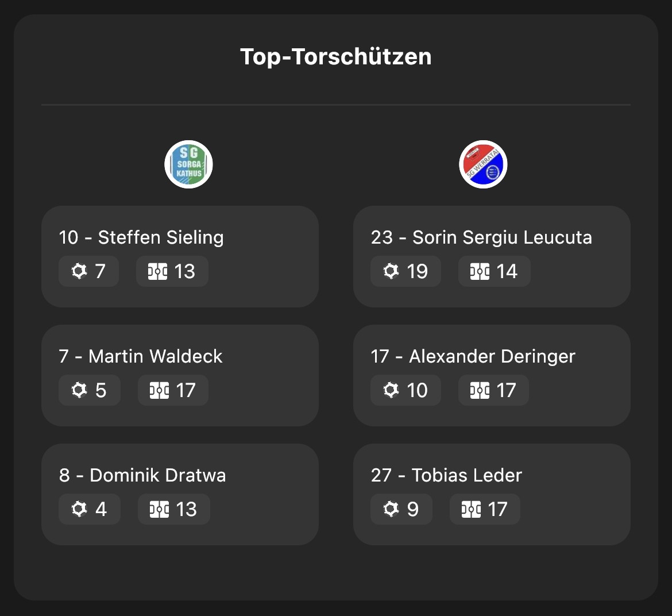Select 7 - Martin Waldeck player name
This screenshot has height=616, width=672.
[x=141, y=356]
